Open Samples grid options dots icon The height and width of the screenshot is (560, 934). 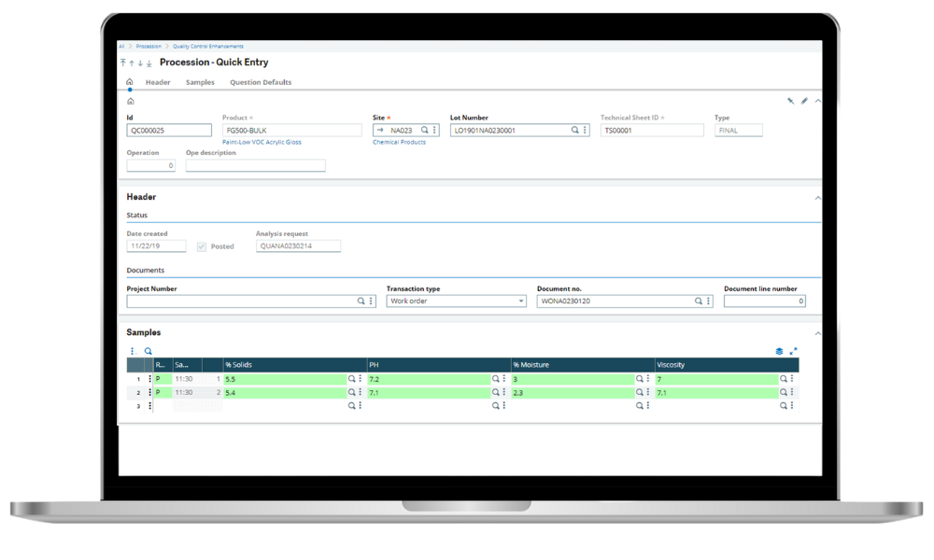tap(134, 351)
